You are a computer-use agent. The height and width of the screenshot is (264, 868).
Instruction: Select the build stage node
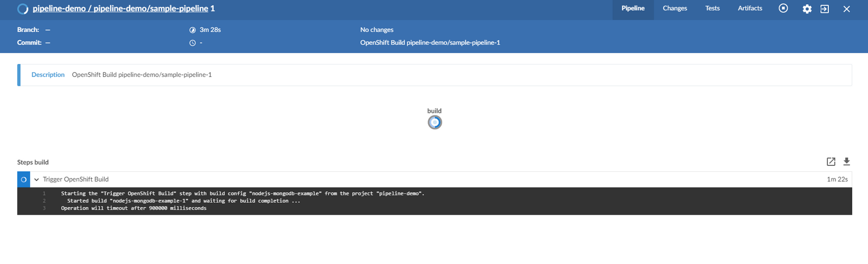tap(435, 123)
